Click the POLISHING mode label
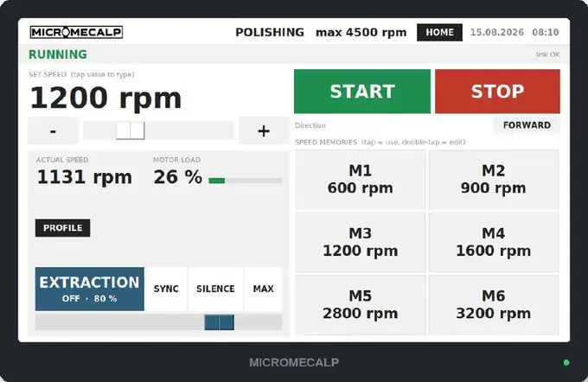This screenshot has width=588, height=382. click(x=270, y=33)
